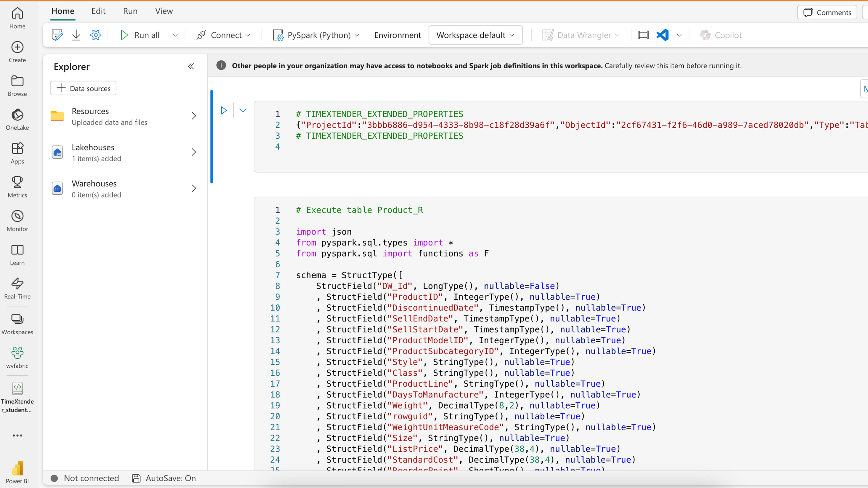Screen dimensions: 868x488
Task: Click the focus mode frame icon
Action: [643, 35]
